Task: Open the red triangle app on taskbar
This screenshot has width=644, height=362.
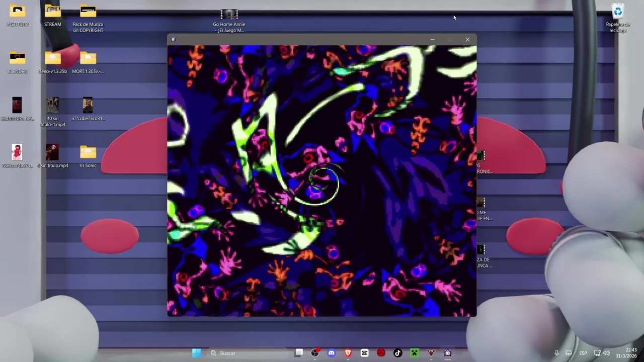Action: (431, 353)
